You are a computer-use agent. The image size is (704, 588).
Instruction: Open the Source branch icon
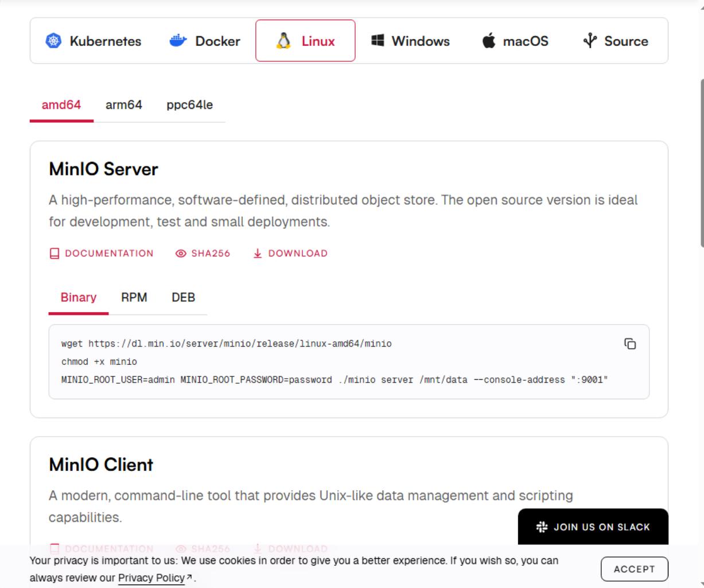[590, 41]
